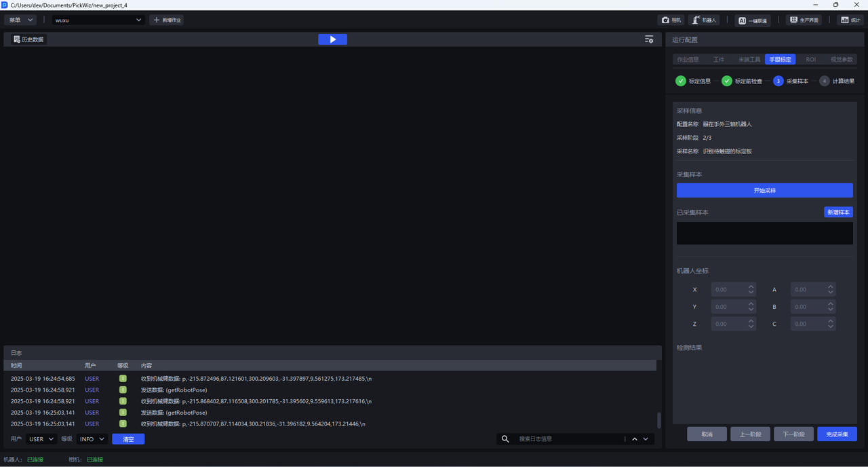868x467 pixels.
Task: Open the camera (相机) panel
Action: pos(671,20)
